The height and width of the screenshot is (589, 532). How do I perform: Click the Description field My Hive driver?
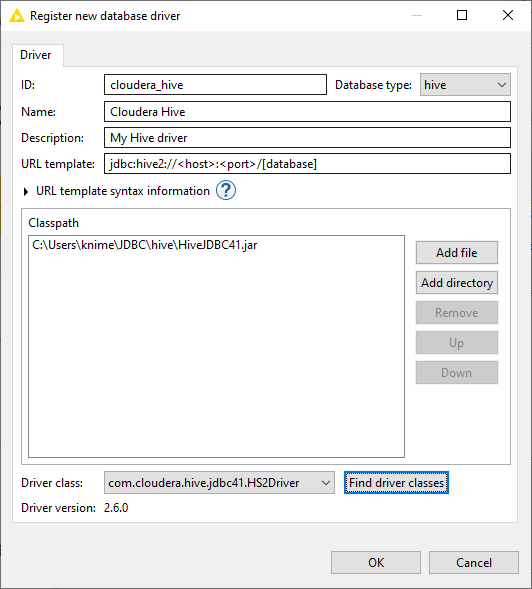pyautogui.click(x=307, y=138)
